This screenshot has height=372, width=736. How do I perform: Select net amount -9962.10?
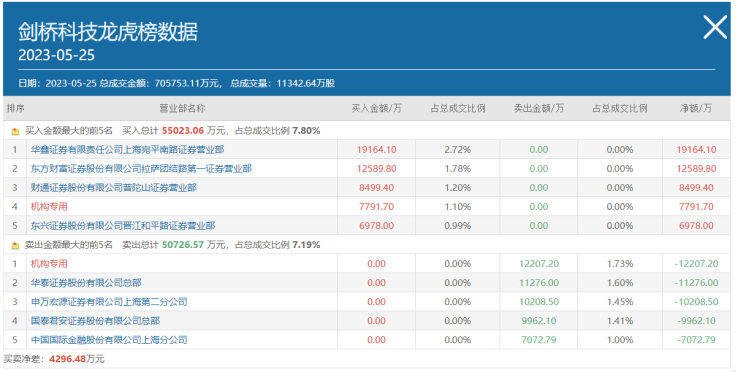pos(697,321)
